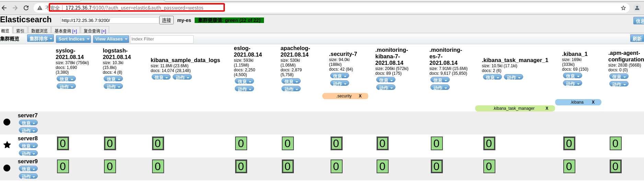Screen dimensions: 644x189
Task: Open 信息 dropdown for syslog-2021.08.14 index
Action: [x=66, y=79]
